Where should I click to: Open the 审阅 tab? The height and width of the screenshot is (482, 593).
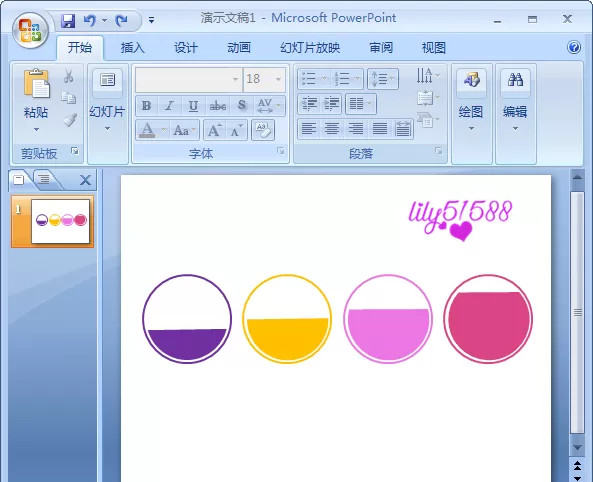pyautogui.click(x=381, y=48)
